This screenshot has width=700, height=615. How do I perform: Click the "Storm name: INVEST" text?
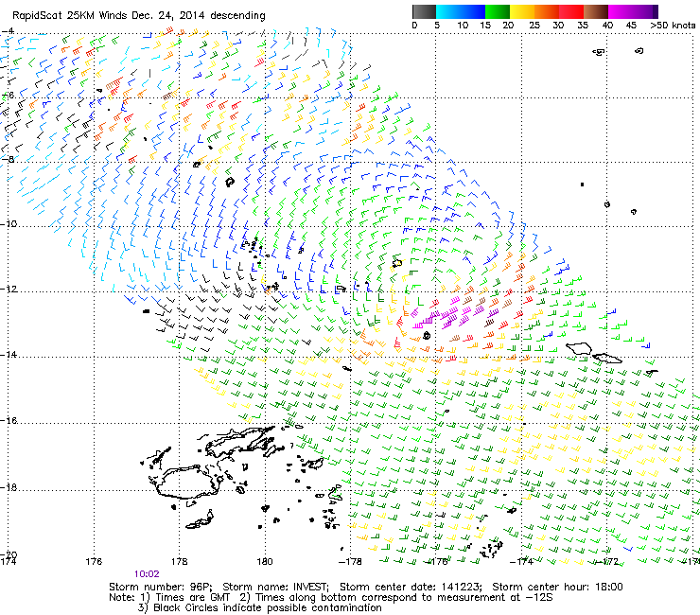[275, 587]
